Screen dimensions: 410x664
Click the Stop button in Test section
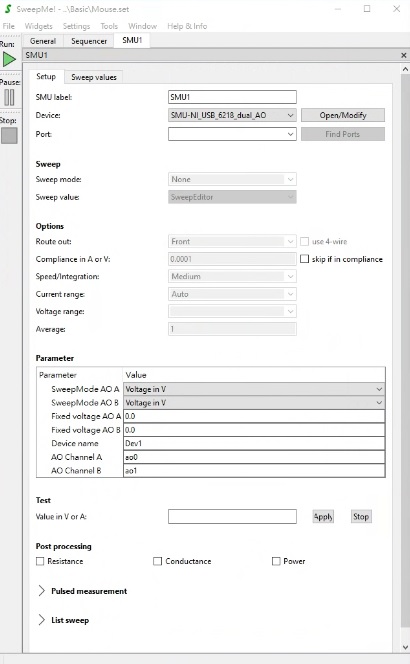pos(361,517)
